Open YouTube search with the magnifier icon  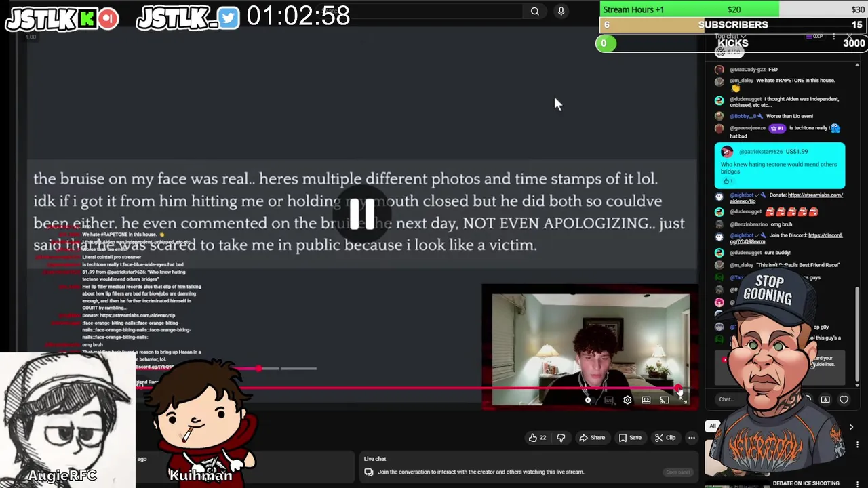pyautogui.click(x=535, y=11)
